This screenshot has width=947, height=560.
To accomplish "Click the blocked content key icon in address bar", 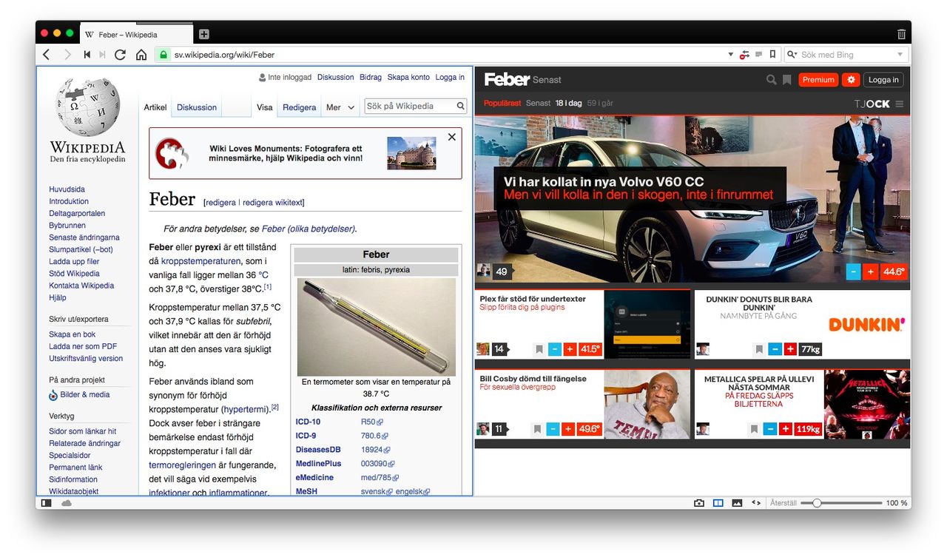I will pyautogui.click(x=745, y=55).
